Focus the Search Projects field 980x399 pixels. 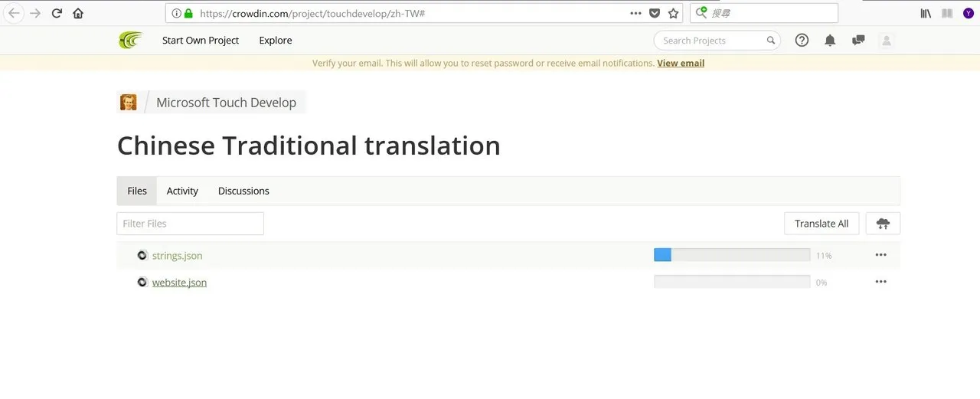pos(717,41)
